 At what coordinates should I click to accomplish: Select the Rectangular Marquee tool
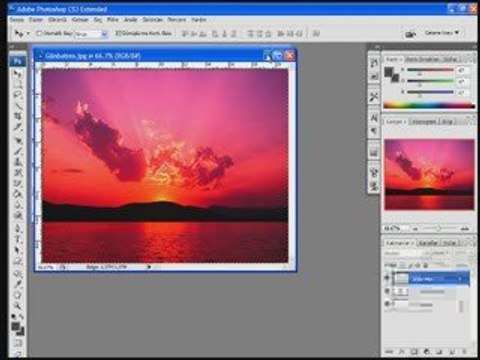(17, 83)
